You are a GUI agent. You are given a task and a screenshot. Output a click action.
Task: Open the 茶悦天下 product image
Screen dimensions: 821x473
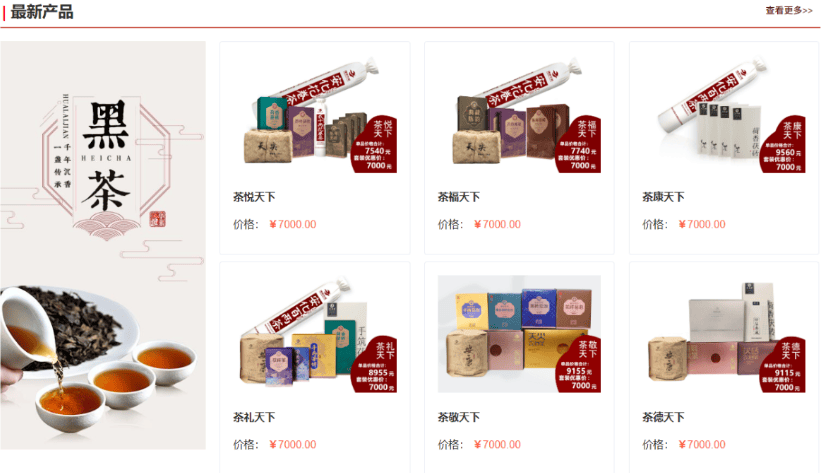(315, 114)
